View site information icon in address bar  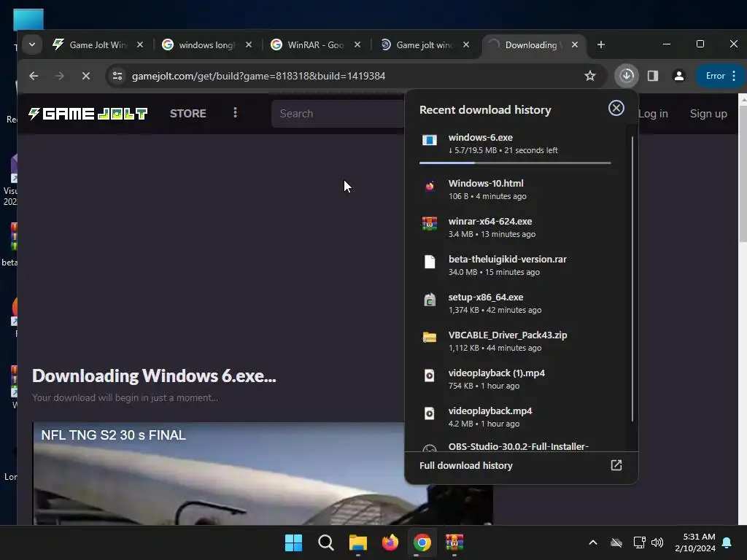coord(117,76)
